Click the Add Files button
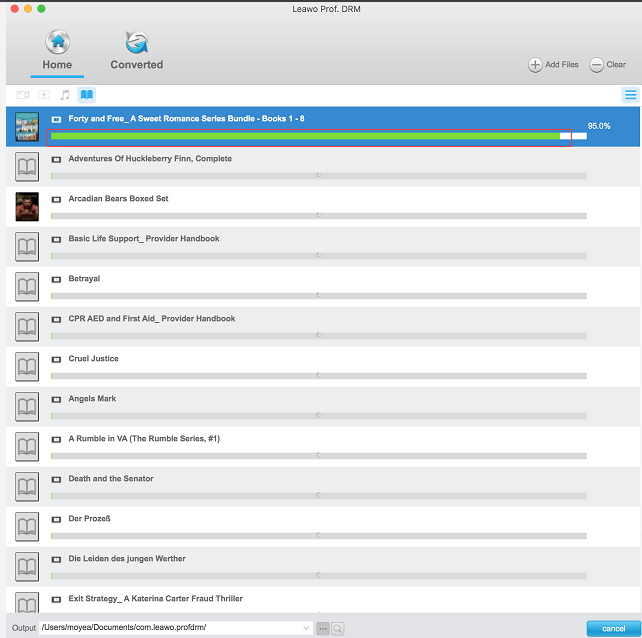This screenshot has width=642, height=638. click(x=553, y=65)
